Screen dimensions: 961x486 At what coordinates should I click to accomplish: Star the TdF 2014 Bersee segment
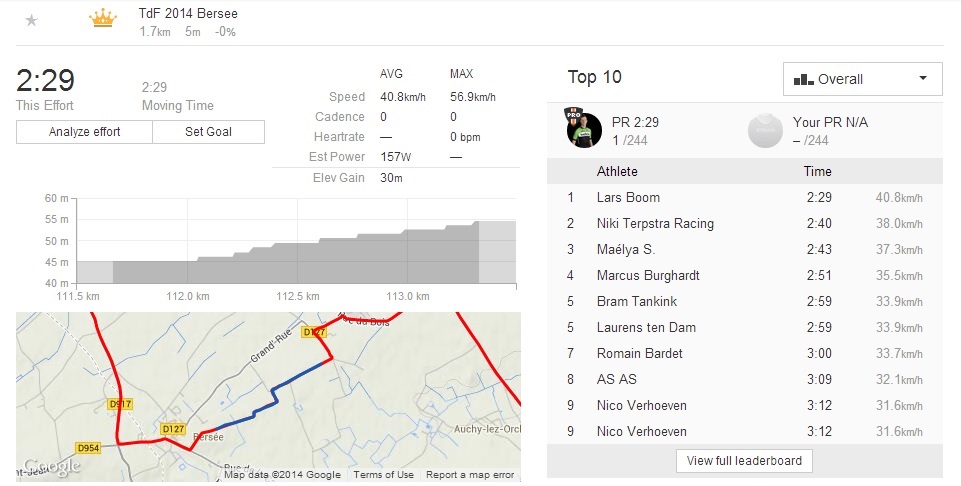[x=31, y=20]
